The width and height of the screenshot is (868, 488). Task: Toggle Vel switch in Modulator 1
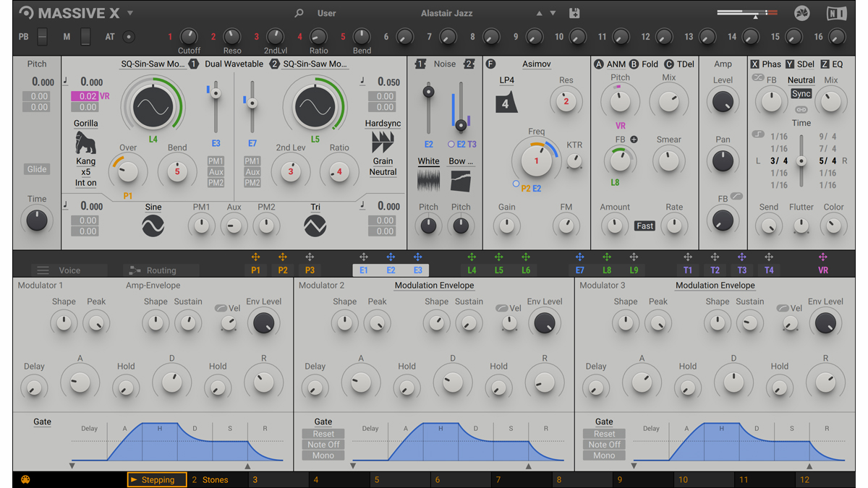(221, 308)
